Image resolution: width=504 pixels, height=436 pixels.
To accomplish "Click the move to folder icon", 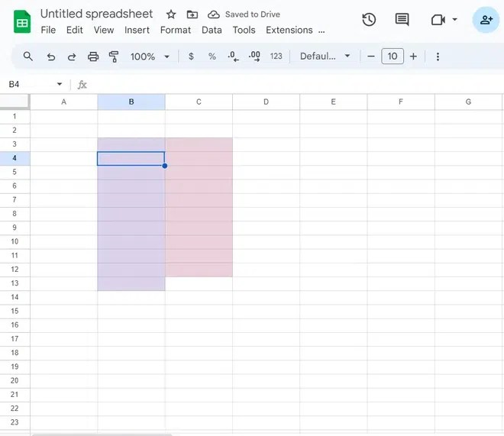I will pyautogui.click(x=192, y=15).
